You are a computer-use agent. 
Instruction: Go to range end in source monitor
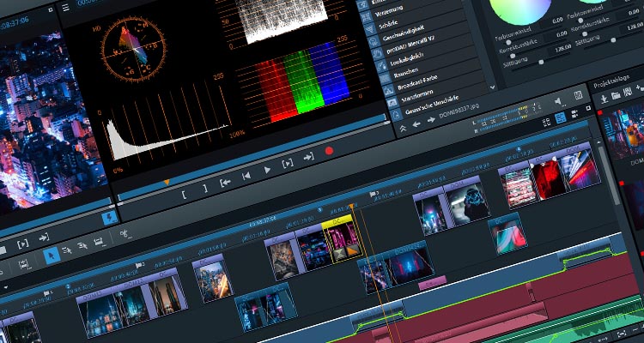pos(44,238)
